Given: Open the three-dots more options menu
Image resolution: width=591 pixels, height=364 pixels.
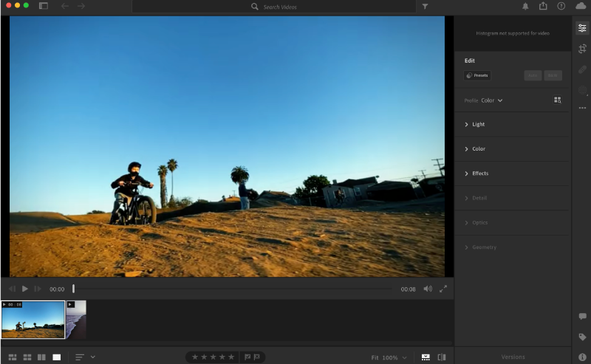Looking at the screenshot, I should (x=582, y=108).
